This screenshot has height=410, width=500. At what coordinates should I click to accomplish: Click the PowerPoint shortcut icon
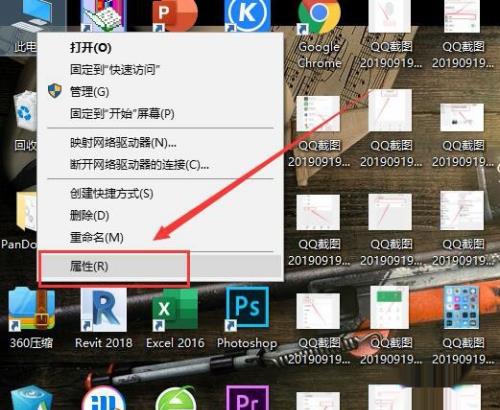tap(174, 15)
